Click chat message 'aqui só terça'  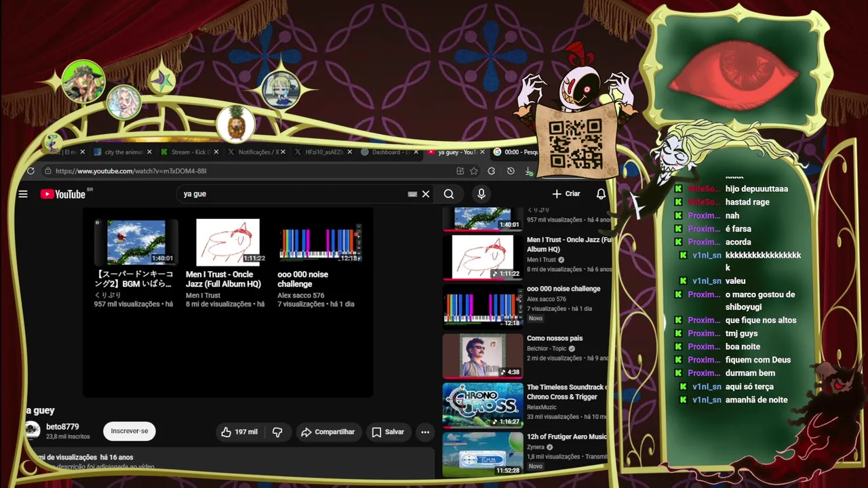pos(749,386)
